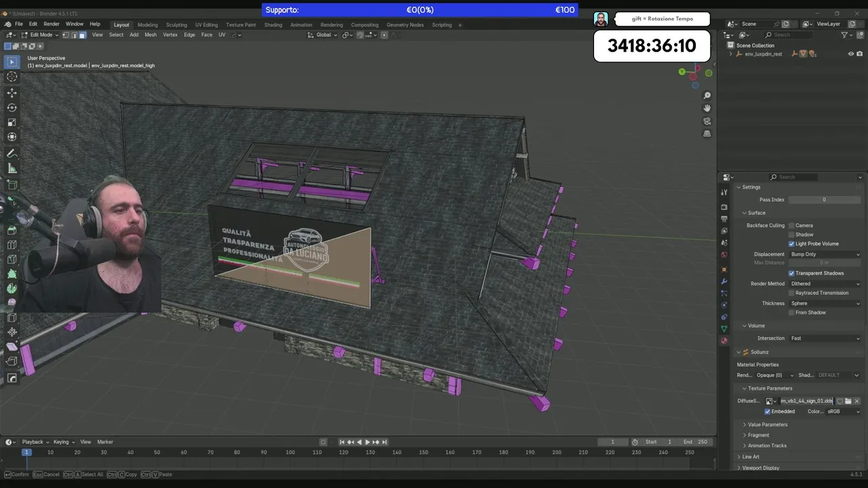Select the Transform tool
Screen dimensions: 868x488
12,138
